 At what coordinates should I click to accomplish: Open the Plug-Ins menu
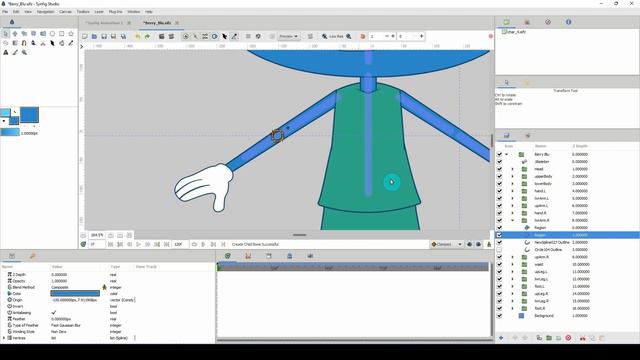(x=116, y=12)
